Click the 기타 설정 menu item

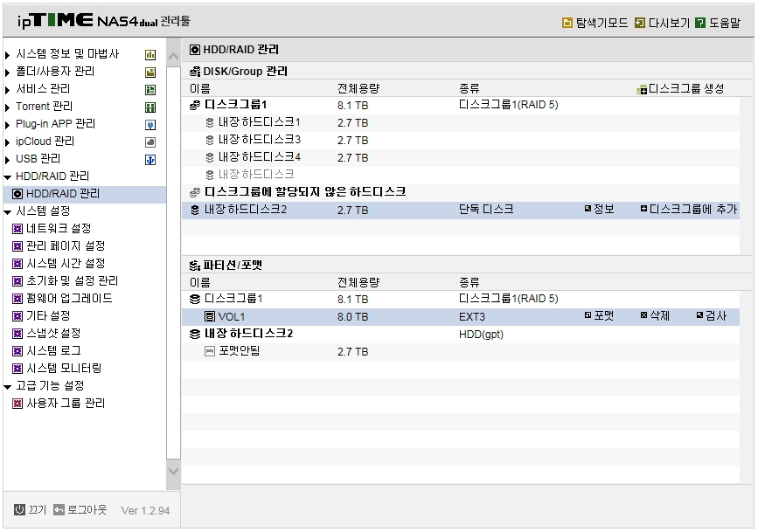(x=48, y=316)
